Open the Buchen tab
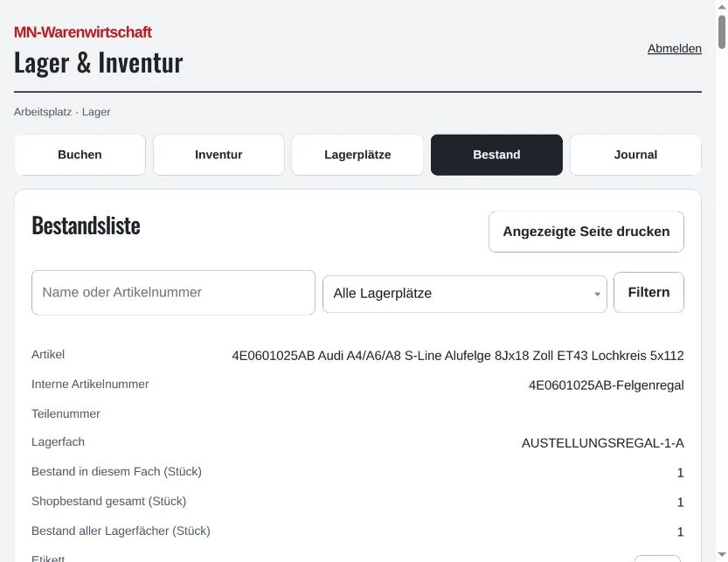This screenshot has width=728, height=562. tap(80, 155)
